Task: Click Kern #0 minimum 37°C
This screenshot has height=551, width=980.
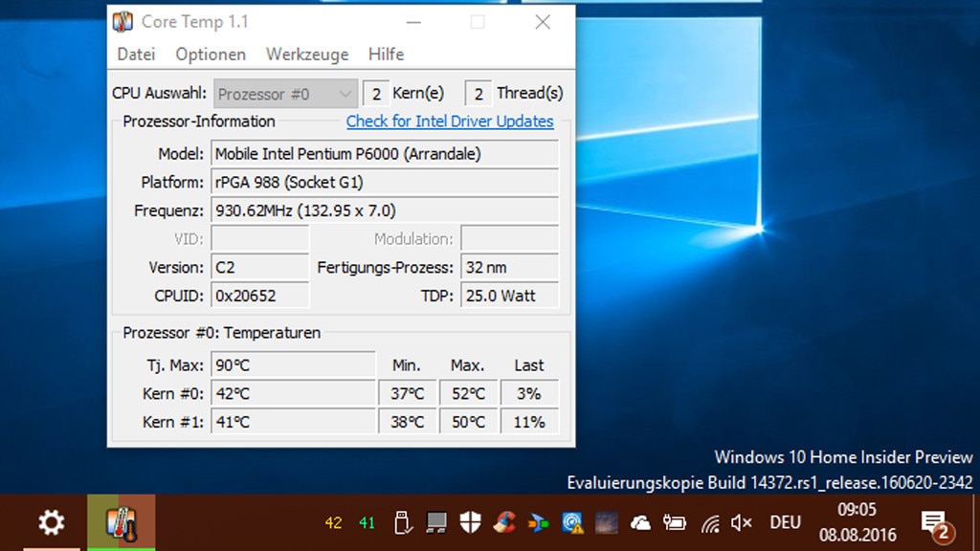Action: 407,393
